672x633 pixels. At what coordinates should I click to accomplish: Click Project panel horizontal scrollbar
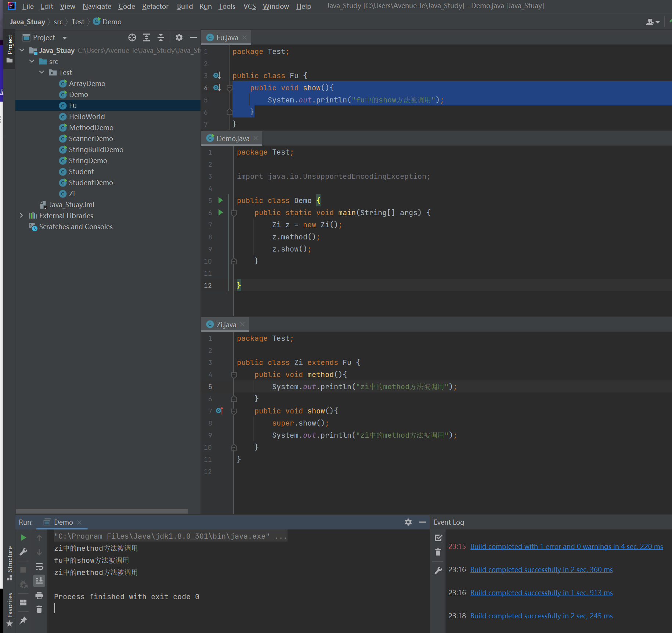pyautogui.click(x=102, y=511)
